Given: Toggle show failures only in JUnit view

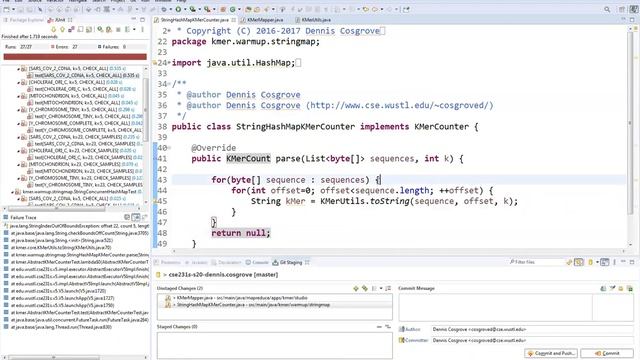Looking at the screenshot, I should (71, 29).
